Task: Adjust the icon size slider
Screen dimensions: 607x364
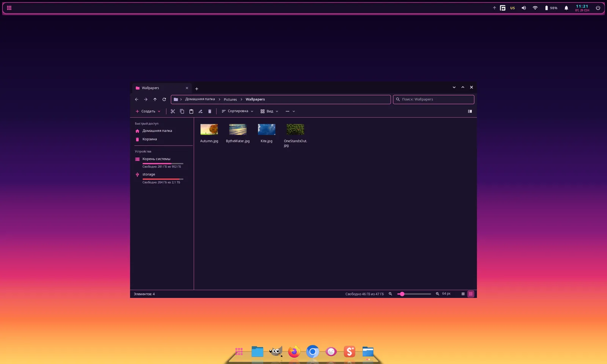Action: (414, 294)
